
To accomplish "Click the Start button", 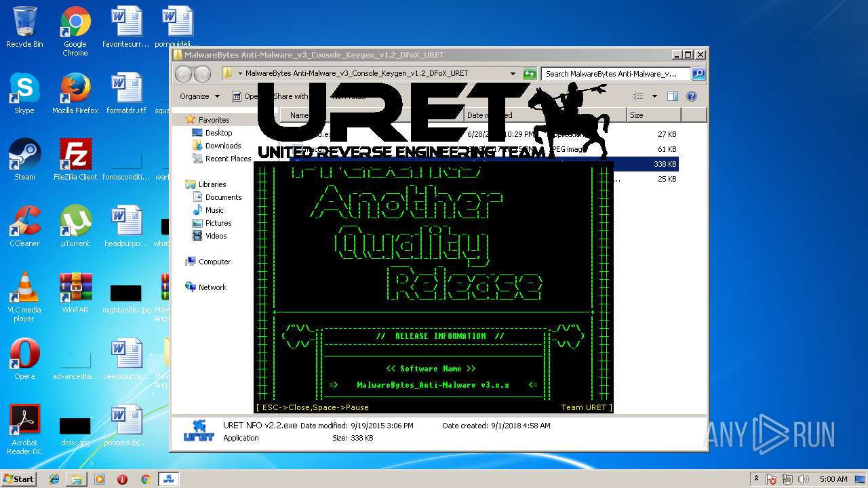I will click(19, 479).
